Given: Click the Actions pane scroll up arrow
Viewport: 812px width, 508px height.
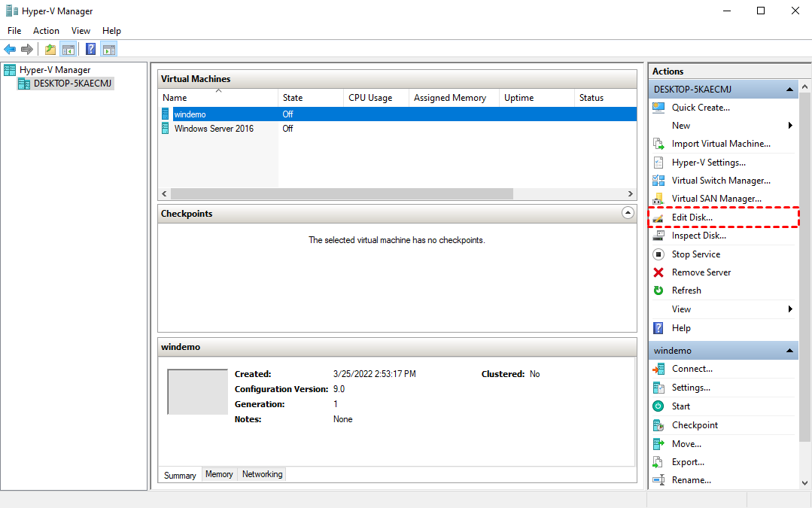Looking at the screenshot, I should [804, 87].
